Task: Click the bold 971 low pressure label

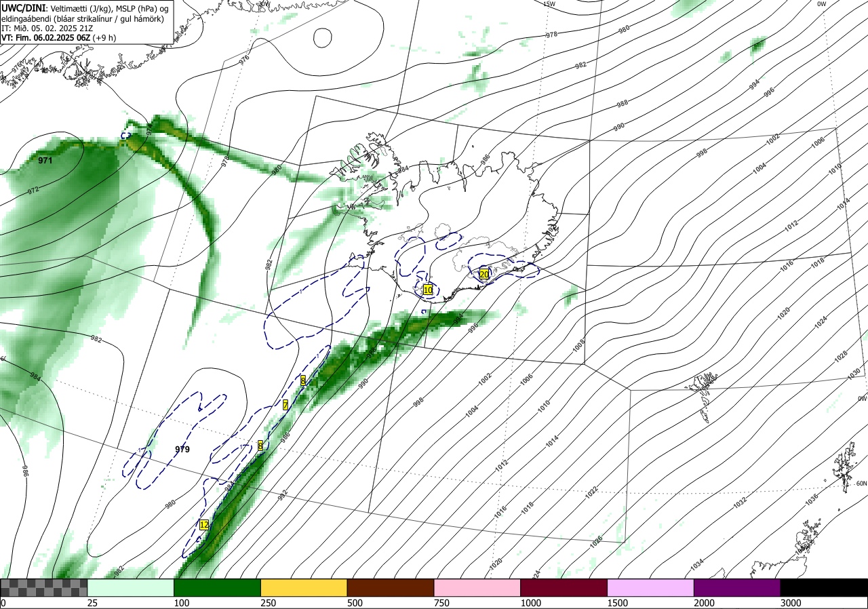Action: [45, 161]
